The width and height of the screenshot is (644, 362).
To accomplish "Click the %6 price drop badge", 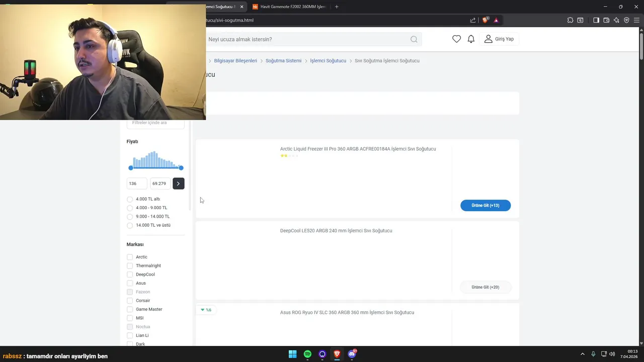I will [x=206, y=310].
